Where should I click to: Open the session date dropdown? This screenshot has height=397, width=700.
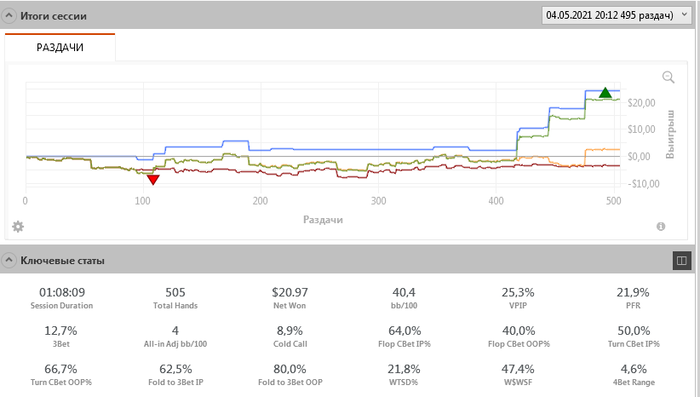click(x=616, y=15)
